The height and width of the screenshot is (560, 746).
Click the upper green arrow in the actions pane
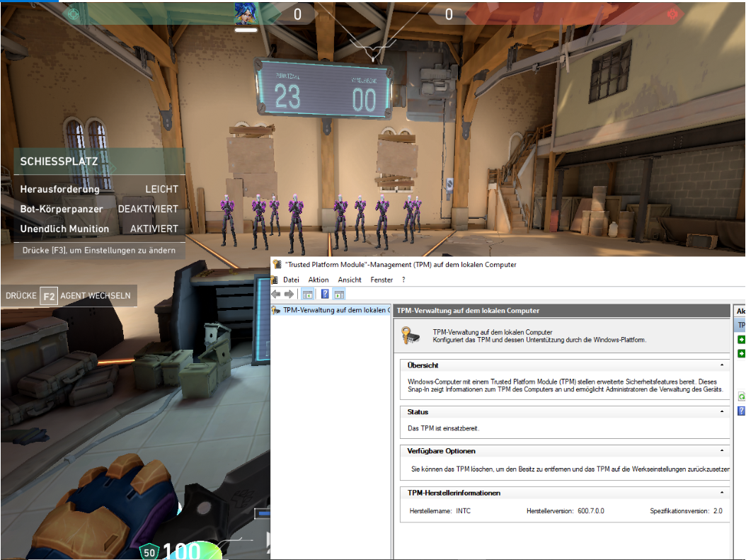741,340
